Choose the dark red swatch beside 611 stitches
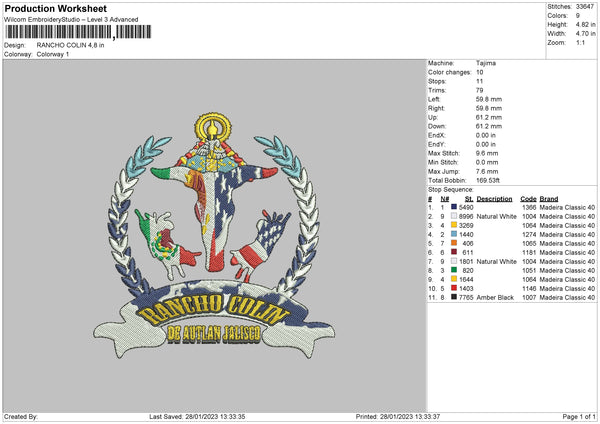Screen dimensions: 600x424 [x=454, y=252]
